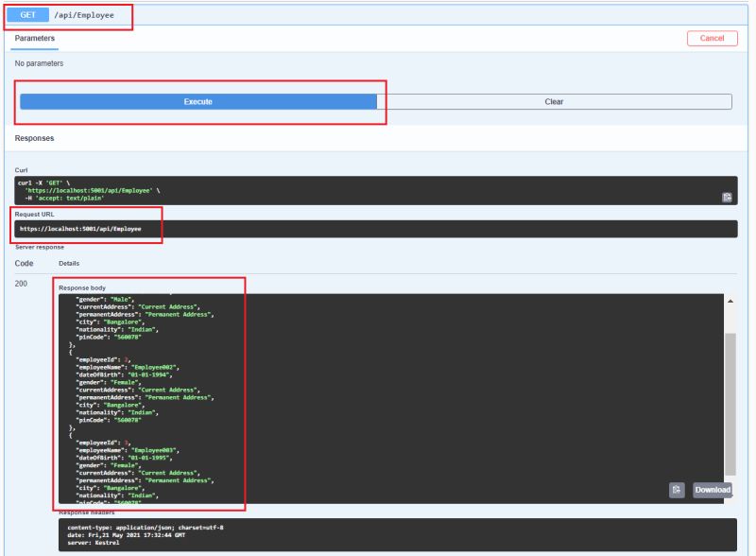Viewport: 756px width, 556px height.
Task: Select the Parameters tab
Action: click(x=35, y=37)
